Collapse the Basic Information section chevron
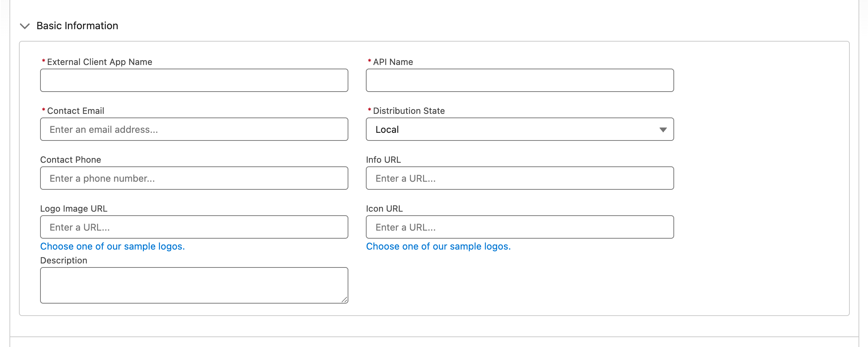Image resolution: width=868 pixels, height=347 pixels. pos(25,26)
